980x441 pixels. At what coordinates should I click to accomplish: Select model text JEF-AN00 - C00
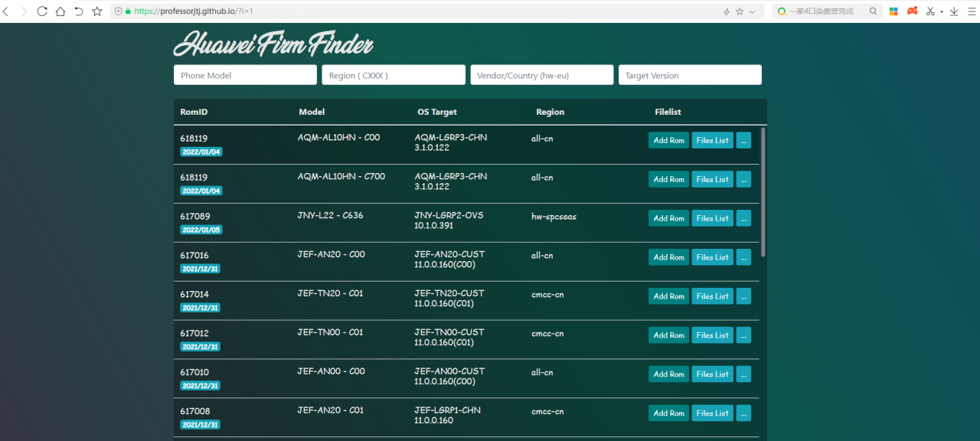331,371
